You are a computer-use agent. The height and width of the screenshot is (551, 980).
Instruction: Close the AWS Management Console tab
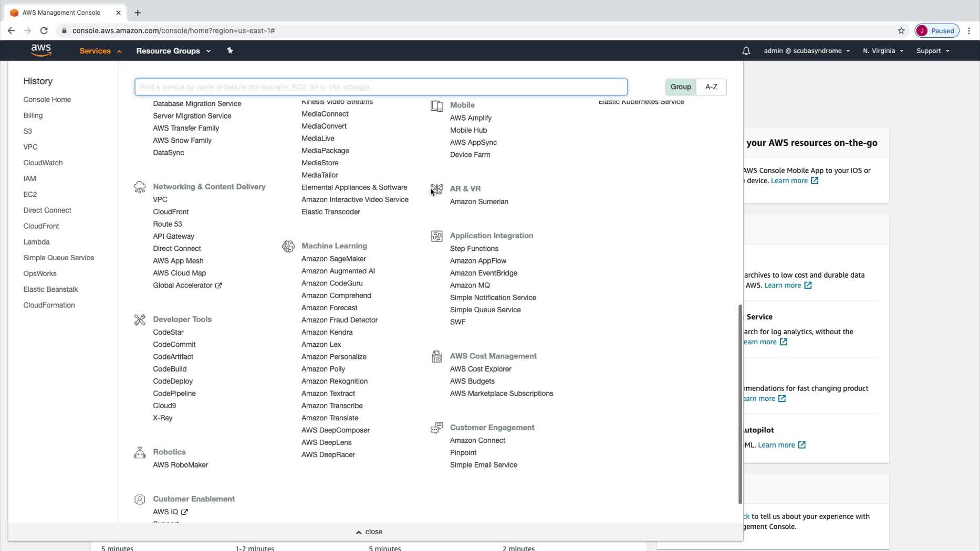(x=118, y=13)
